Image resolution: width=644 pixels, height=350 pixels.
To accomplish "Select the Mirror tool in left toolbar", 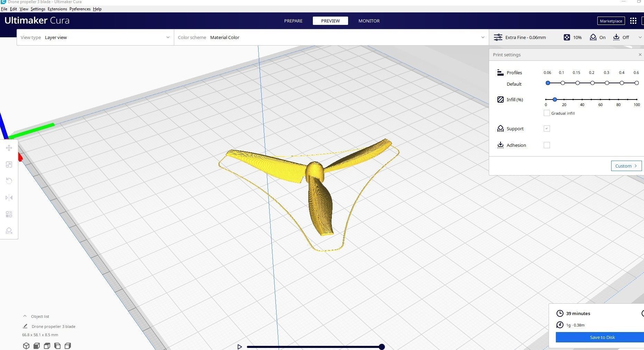I will coord(9,198).
